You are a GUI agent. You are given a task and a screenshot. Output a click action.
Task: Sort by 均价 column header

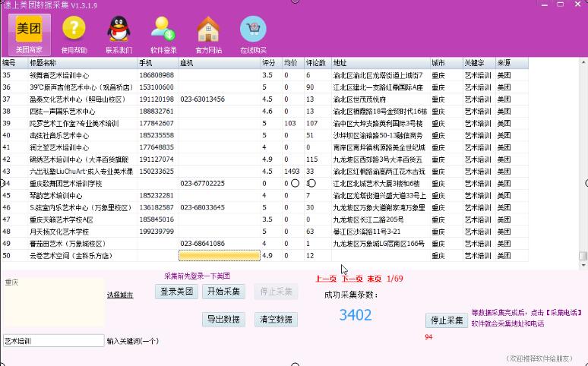293,63
